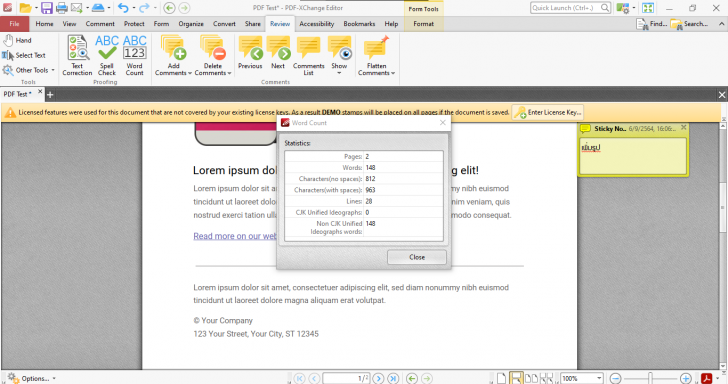
Task: Toggle full screen mode icon at top right
Action: point(648,8)
